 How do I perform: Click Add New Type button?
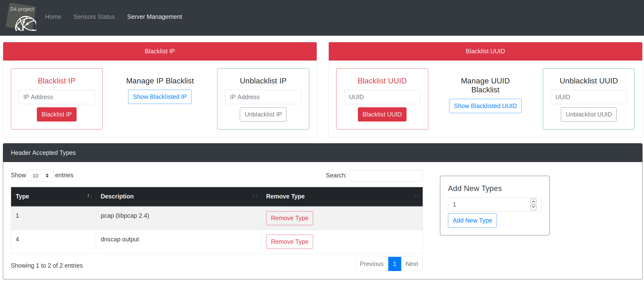tap(472, 220)
